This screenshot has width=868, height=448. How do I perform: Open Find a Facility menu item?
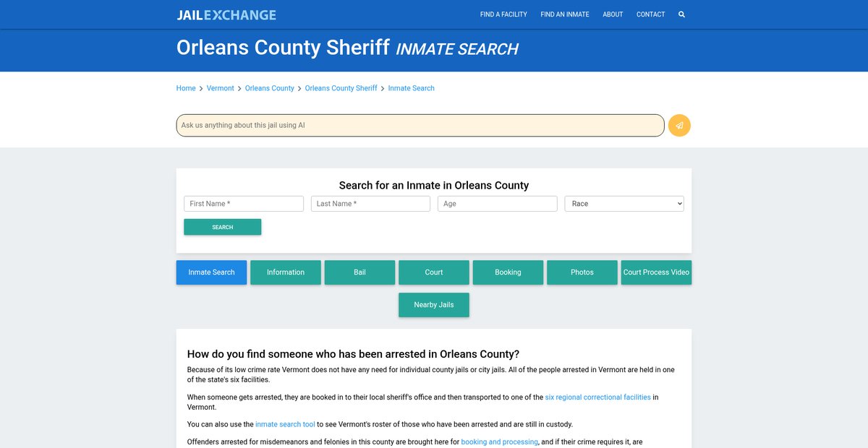tap(503, 14)
